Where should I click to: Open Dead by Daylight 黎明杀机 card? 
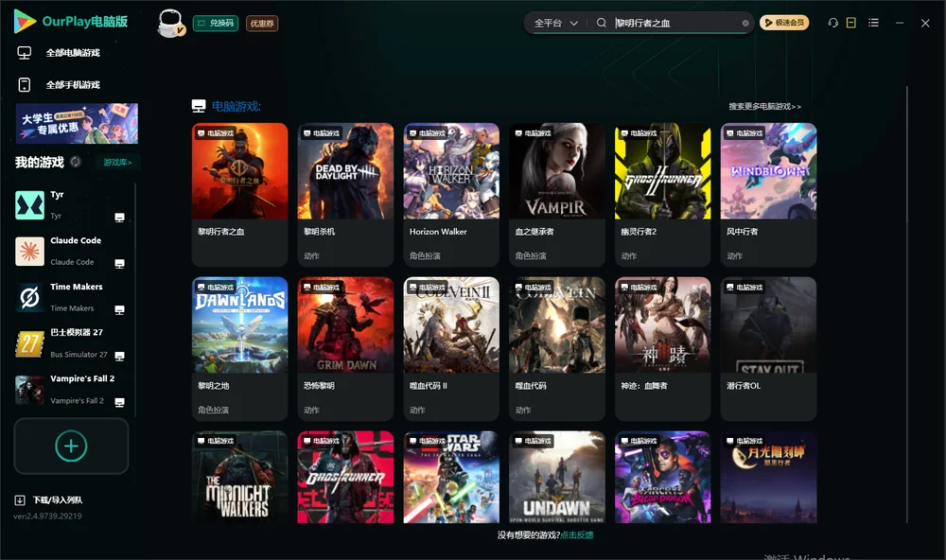[345, 194]
